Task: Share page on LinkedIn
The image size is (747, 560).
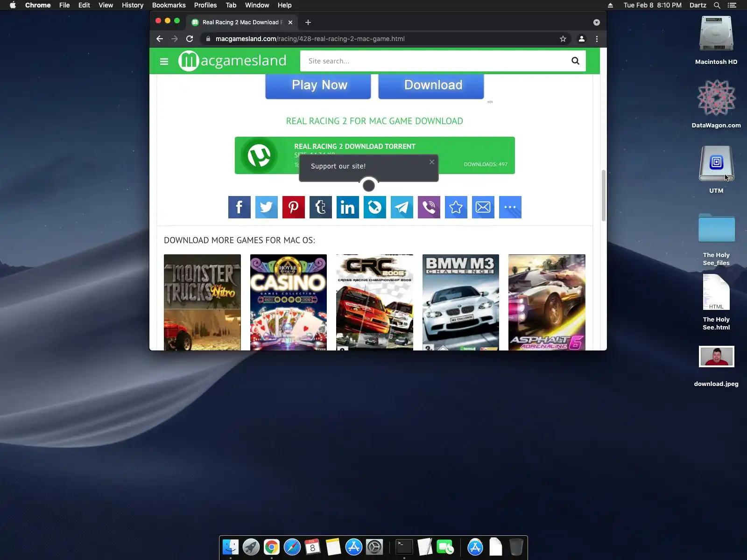Action: 348,207
